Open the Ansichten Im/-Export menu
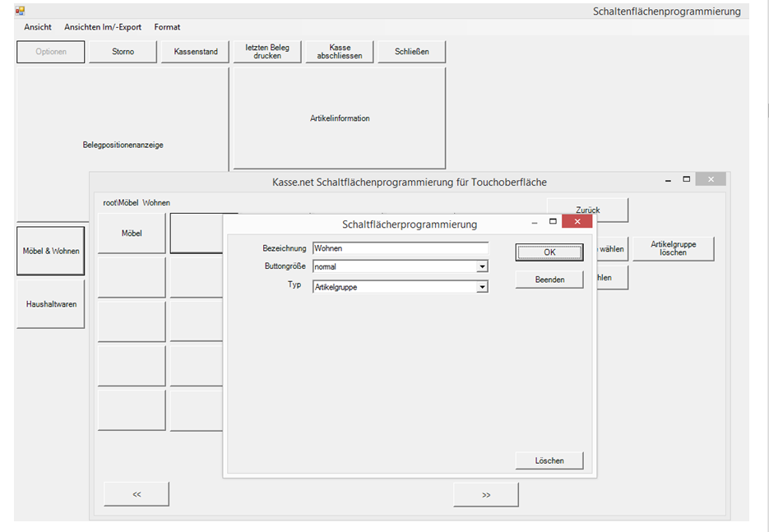This screenshot has height=532, width=769. click(103, 27)
